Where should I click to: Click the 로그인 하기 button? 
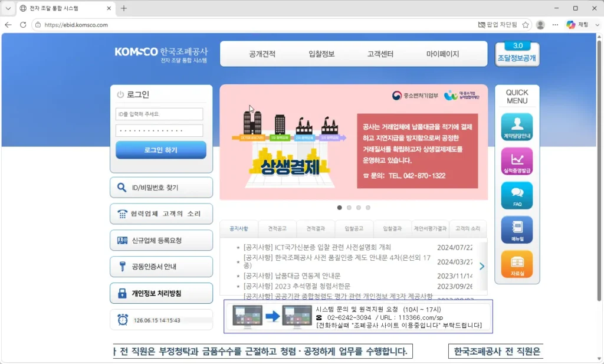[161, 150]
